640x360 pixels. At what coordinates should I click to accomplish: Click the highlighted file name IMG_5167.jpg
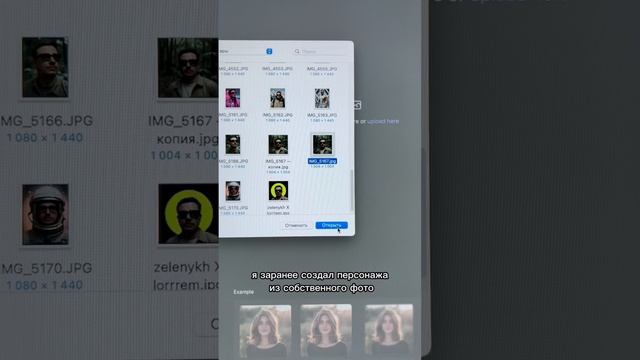pos(322,161)
